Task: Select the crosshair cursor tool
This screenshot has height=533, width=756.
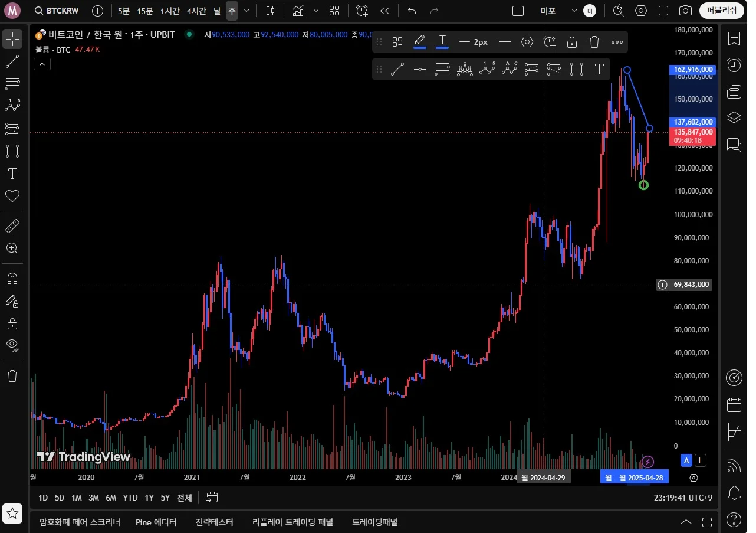Action: (x=12, y=39)
